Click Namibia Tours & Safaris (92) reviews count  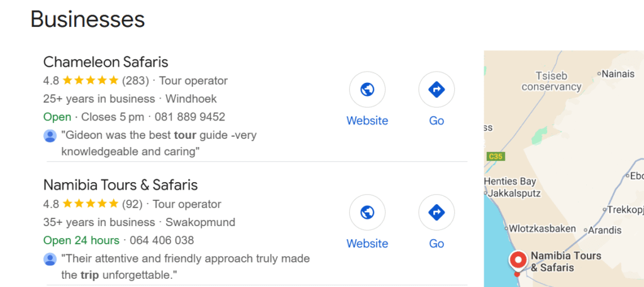[x=132, y=204]
